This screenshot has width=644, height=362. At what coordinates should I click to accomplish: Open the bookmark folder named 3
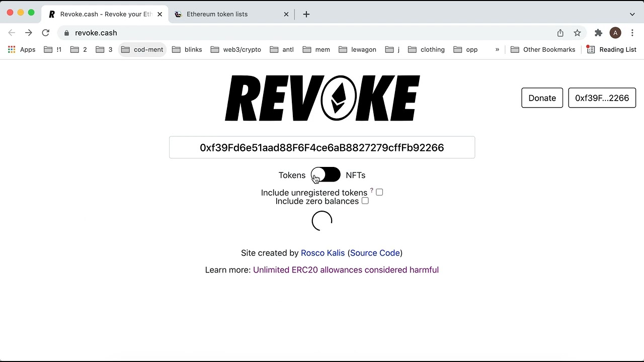104,49
